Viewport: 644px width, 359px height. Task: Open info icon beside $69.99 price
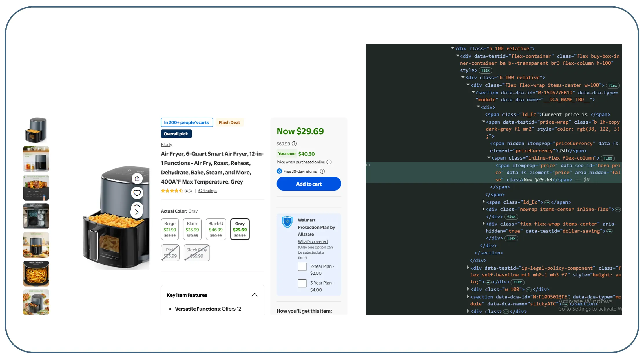tap(294, 144)
